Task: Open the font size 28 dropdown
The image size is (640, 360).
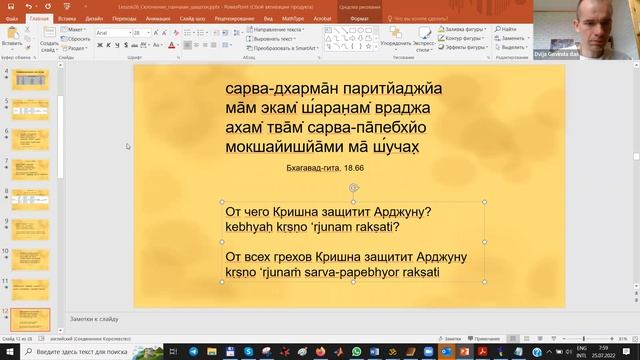Action: (148, 33)
